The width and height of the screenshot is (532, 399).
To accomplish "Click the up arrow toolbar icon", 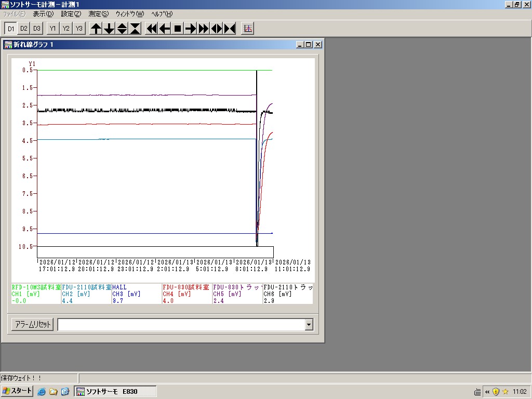I will tap(96, 29).
